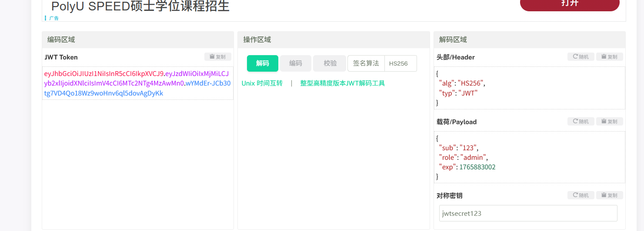Click the jwtsecret123 secret key field
644x231 pixels.
[x=528, y=213]
